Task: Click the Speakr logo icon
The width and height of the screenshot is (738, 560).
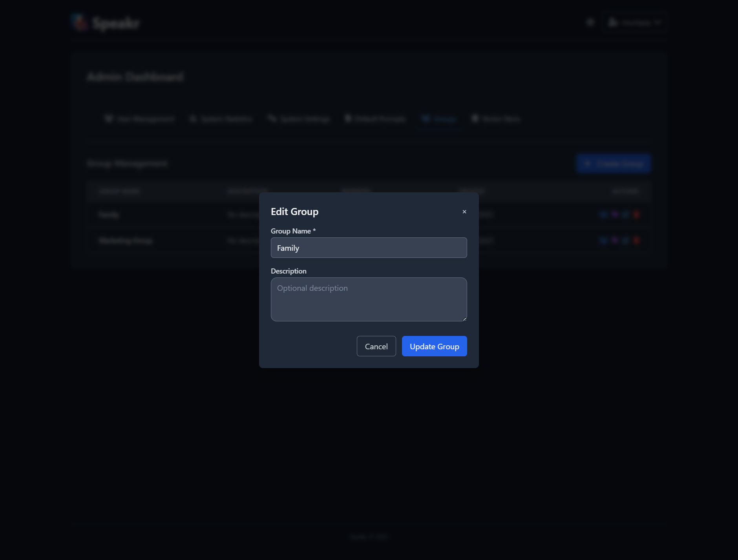Action: point(79,23)
